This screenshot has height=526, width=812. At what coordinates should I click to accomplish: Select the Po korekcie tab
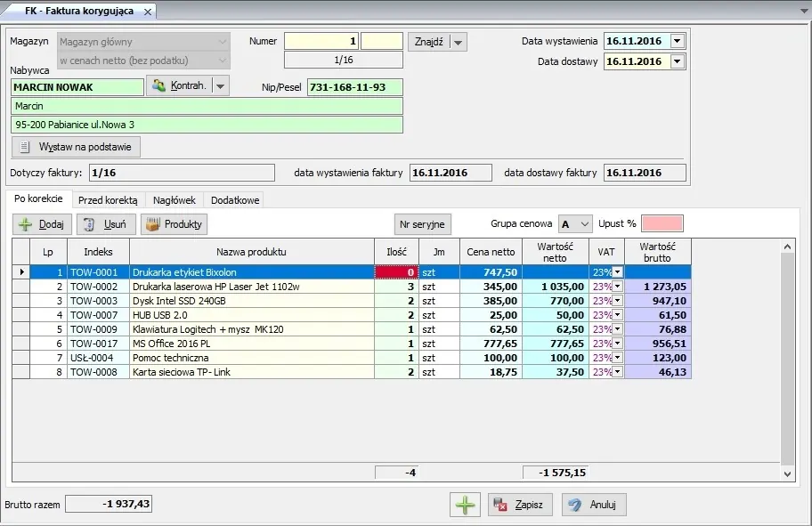(38, 198)
